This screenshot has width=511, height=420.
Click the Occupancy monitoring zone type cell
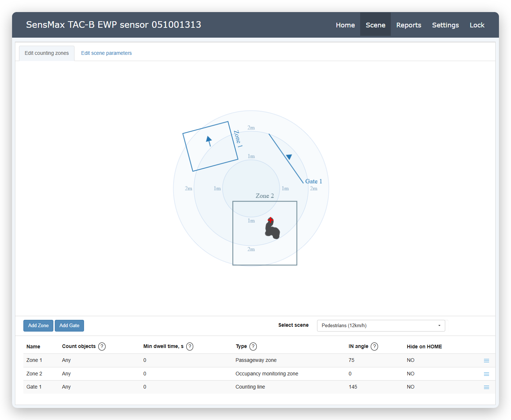(x=267, y=374)
